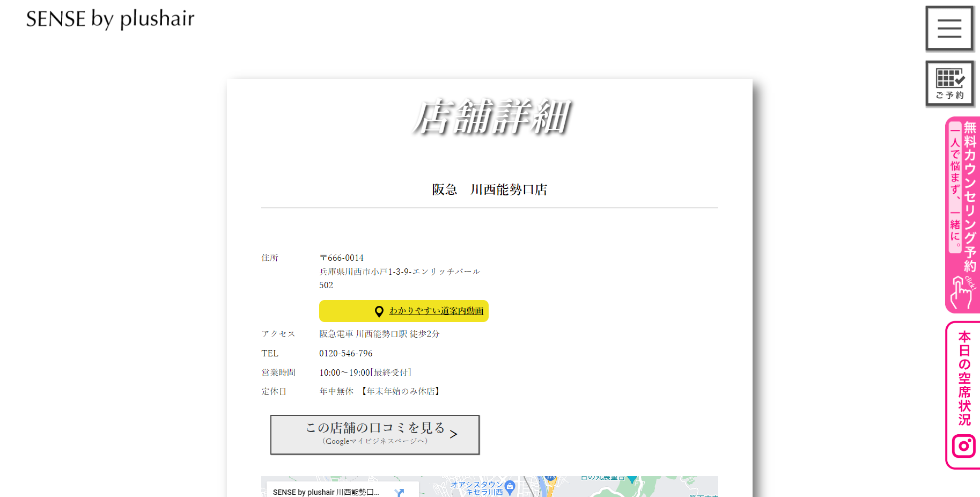Screen dimensions: 980x497
Task: Click the アクセス label
Action: tap(278, 334)
